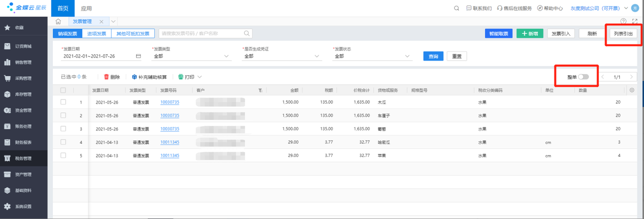Image resolution: width=644 pixels, height=219 pixels.
Task: Click the filter icon in 客户 column header
Action: [260, 90]
